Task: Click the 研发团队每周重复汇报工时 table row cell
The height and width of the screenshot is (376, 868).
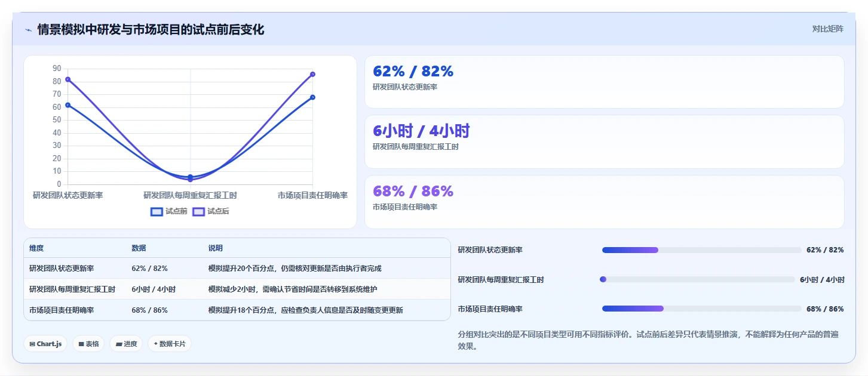Action: click(72, 289)
